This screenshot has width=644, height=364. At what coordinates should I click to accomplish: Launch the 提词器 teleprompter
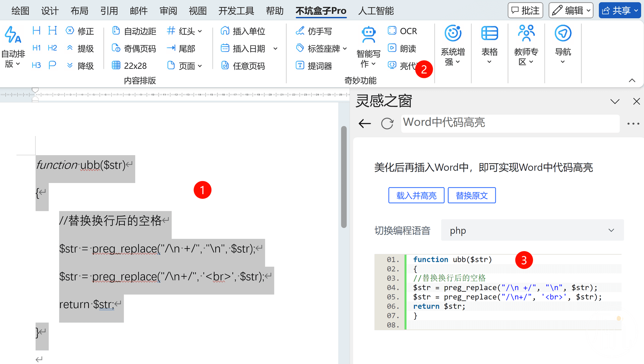click(x=314, y=66)
